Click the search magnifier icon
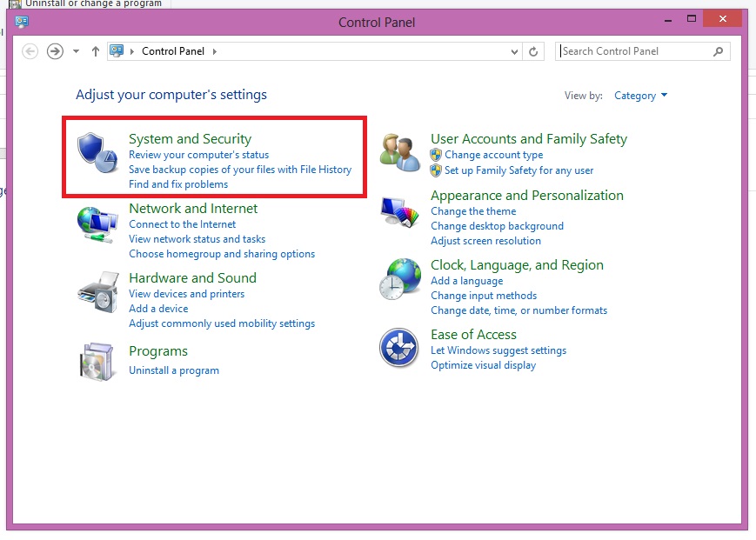 [x=718, y=51]
